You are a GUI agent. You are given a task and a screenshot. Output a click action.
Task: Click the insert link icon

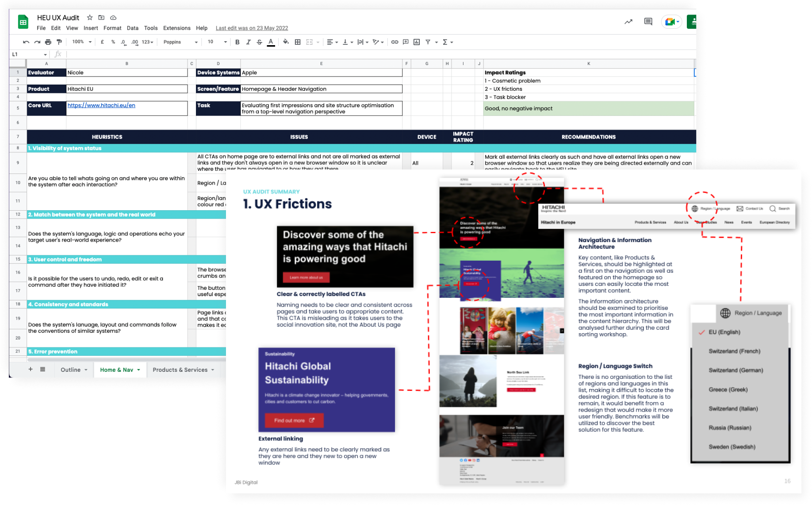395,42
